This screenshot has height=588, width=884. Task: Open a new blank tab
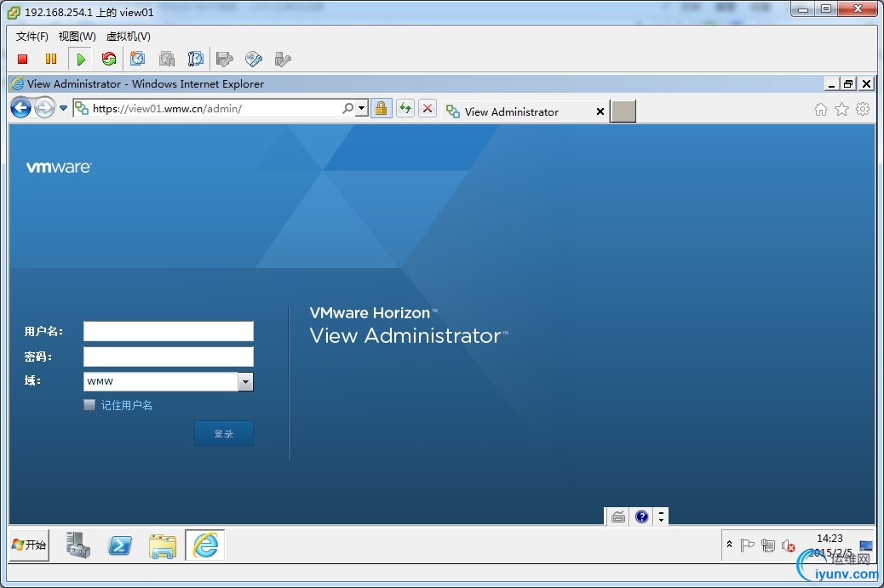[x=623, y=111]
